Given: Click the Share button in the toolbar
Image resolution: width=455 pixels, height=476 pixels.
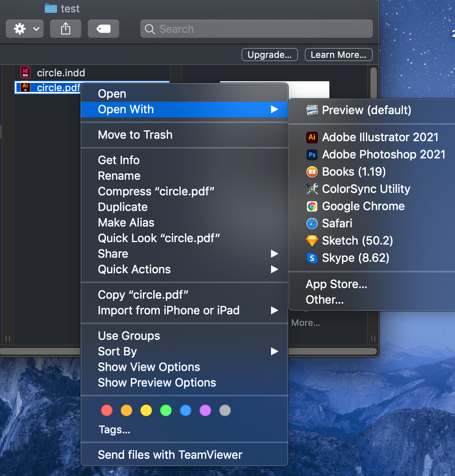Looking at the screenshot, I should 65,29.
